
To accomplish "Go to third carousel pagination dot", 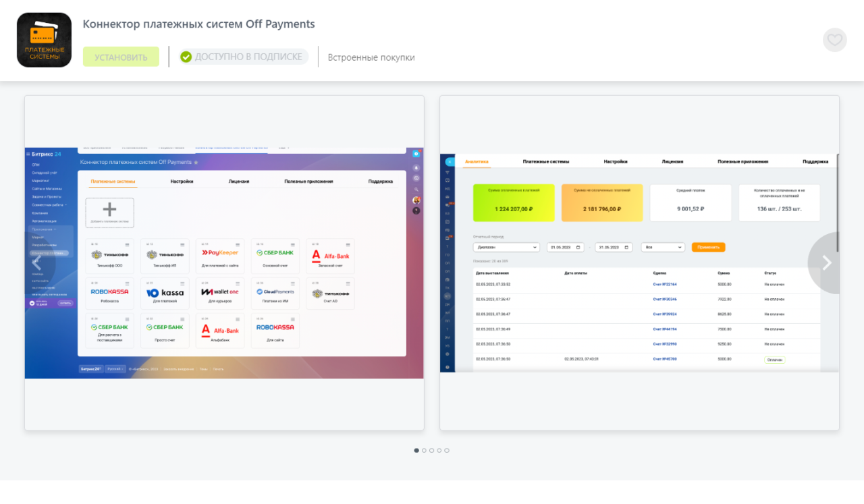I will [x=431, y=450].
